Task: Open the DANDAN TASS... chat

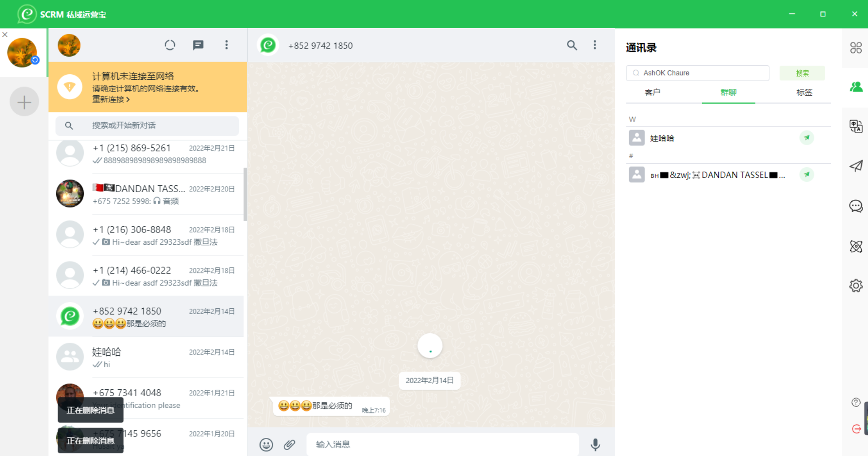Action: click(146, 194)
